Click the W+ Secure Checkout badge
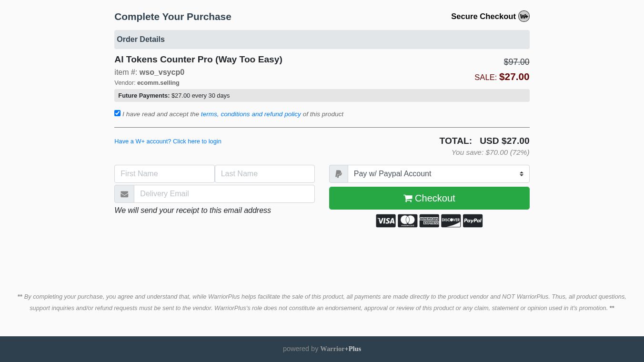Viewport: 644px width, 362px height. [x=523, y=16]
